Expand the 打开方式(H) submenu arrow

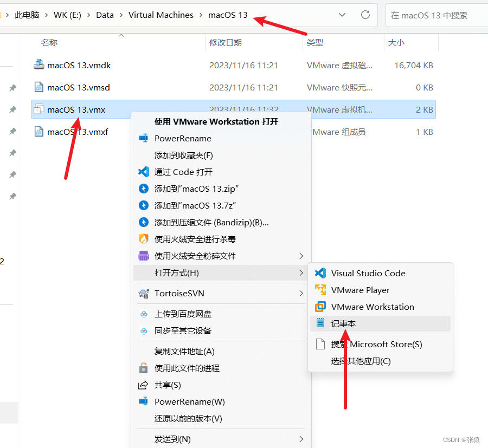tap(301, 272)
